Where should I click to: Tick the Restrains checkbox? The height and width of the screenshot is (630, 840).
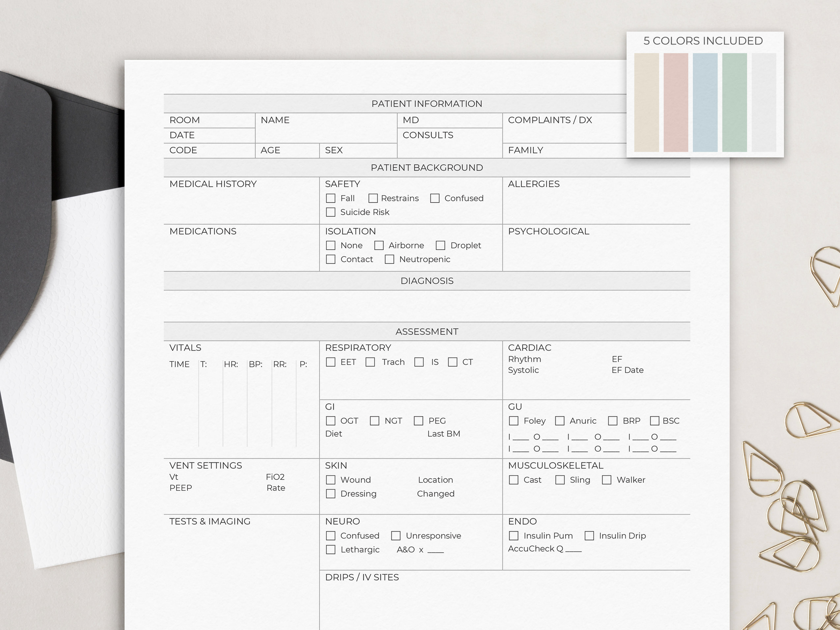373,198
